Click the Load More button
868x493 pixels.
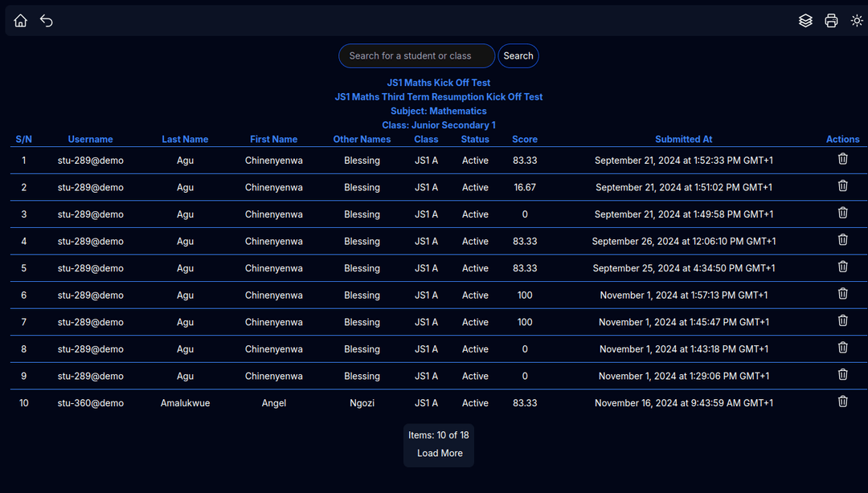pyautogui.click(x=440, y=454)
